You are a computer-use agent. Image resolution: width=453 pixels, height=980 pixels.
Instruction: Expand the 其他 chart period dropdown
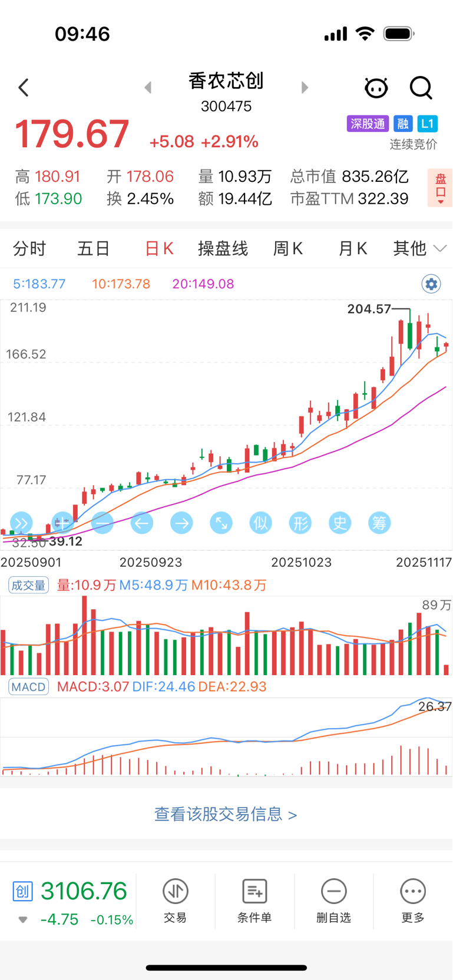point(419,249)
